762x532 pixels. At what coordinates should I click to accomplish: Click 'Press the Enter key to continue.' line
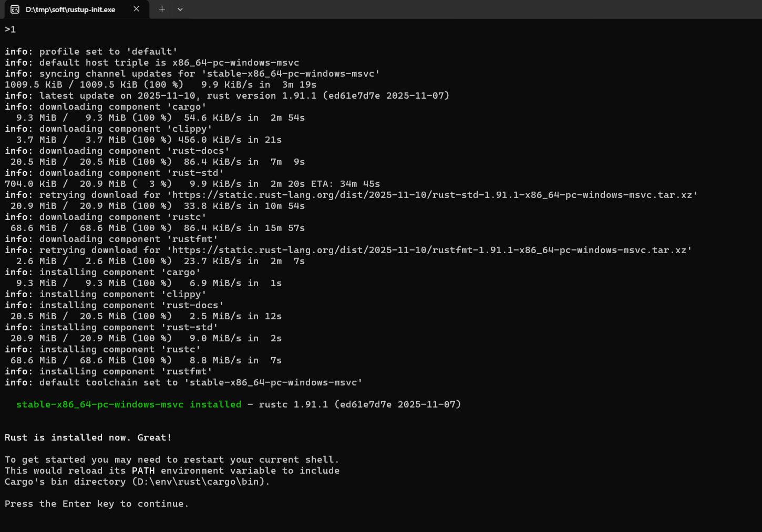[97, 504]
